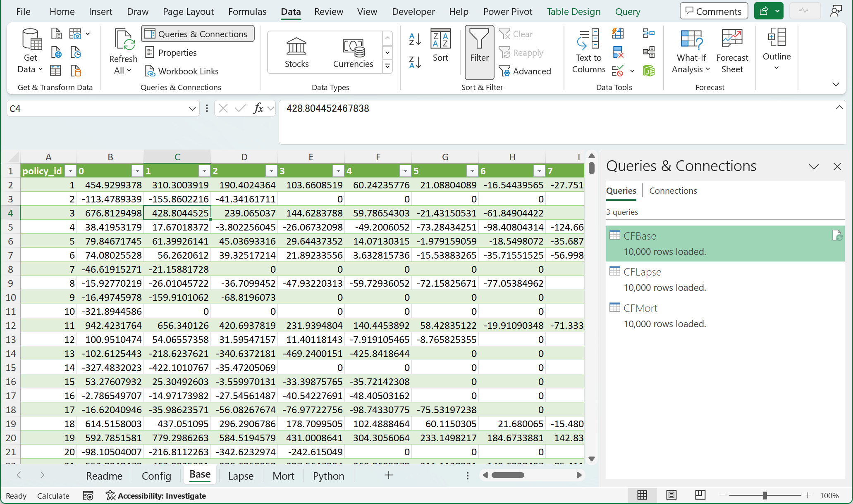This screenshot has height=504, width=853.
Task: Switch to the Table Design tab
Action: tap(573, 12)
